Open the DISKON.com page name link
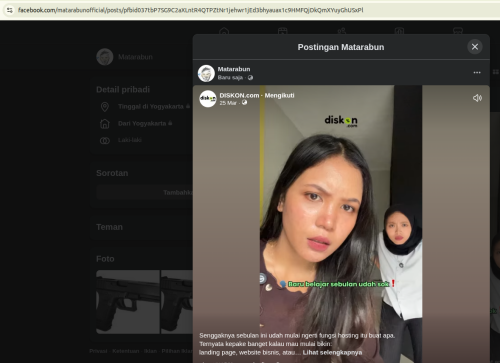Image resolution: width=500 pixels, height=363 pixels. 239,95
